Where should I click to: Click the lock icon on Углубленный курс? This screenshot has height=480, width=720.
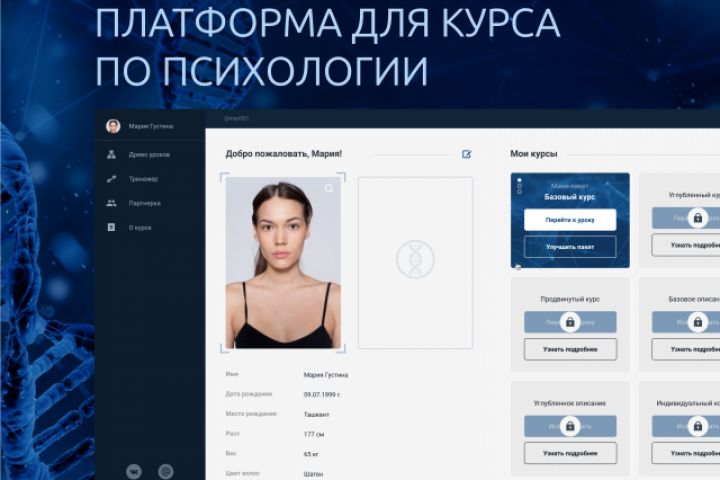click(x=698, y=218)
